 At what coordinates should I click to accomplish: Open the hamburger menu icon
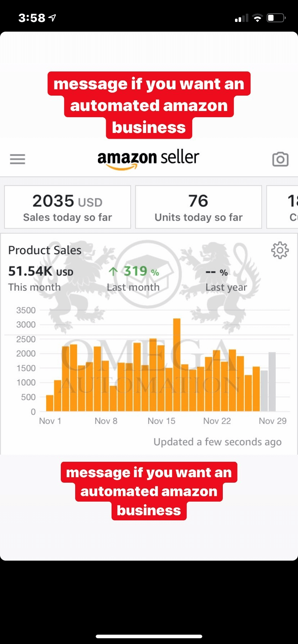pyautogui.click(x=17, y=159)
